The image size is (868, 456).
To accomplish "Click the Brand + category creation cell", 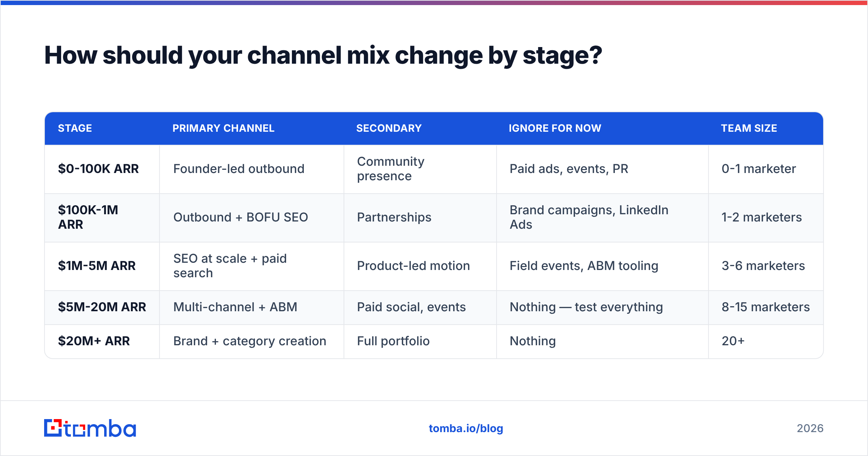I will click(x=252, y=341).
